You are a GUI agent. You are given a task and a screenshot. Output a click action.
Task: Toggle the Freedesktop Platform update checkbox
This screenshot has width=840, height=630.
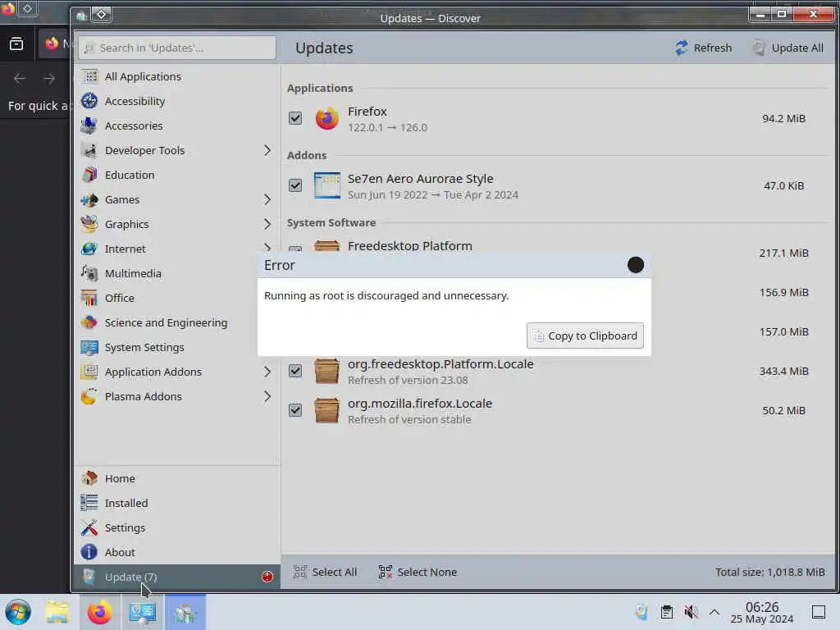[x=295, y=249]
